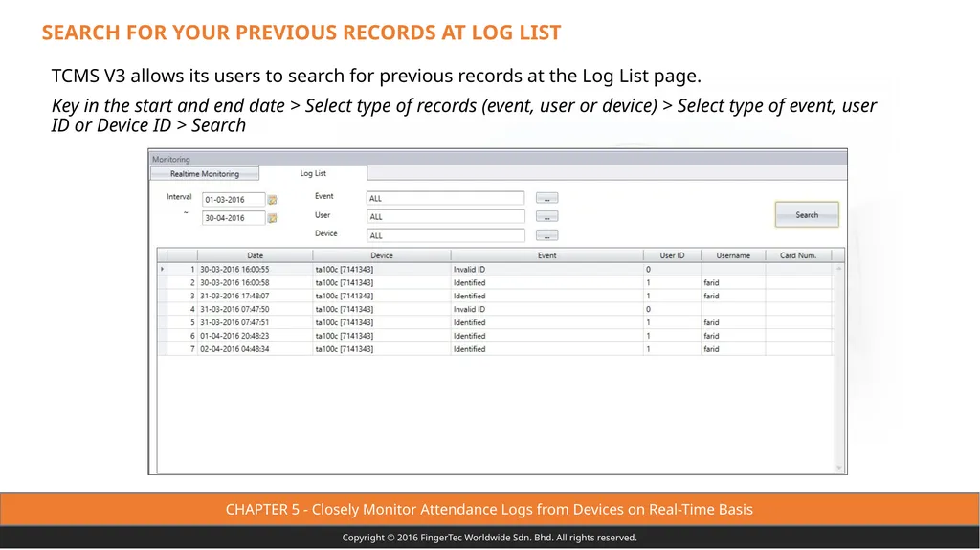Sort by the Card Num. column header
Screen dimensions: 980x550
point(798,255)
